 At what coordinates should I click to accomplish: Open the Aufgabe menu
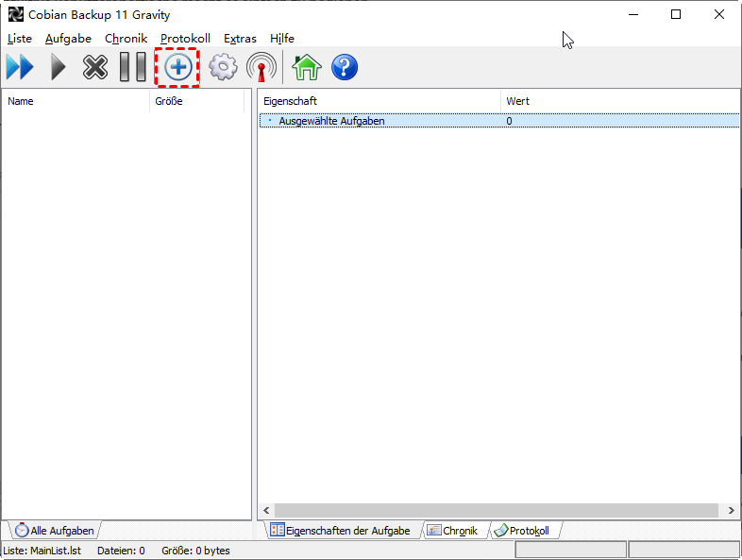[68, 39]
